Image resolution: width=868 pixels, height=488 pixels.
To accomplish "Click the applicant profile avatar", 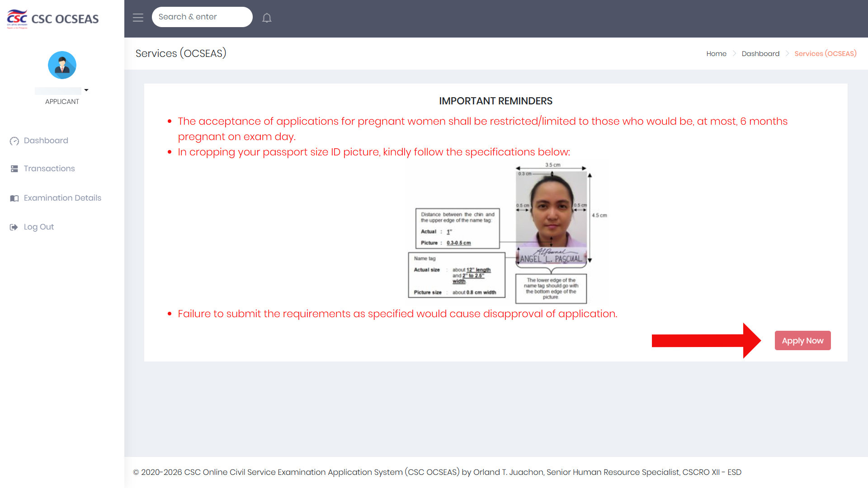I will tap(62, 65).
